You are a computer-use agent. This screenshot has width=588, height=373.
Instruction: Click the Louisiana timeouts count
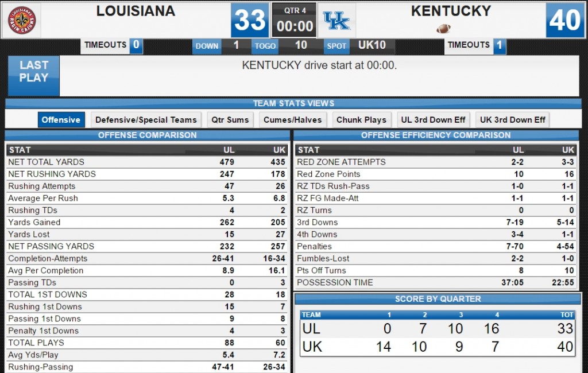point(136,46)
